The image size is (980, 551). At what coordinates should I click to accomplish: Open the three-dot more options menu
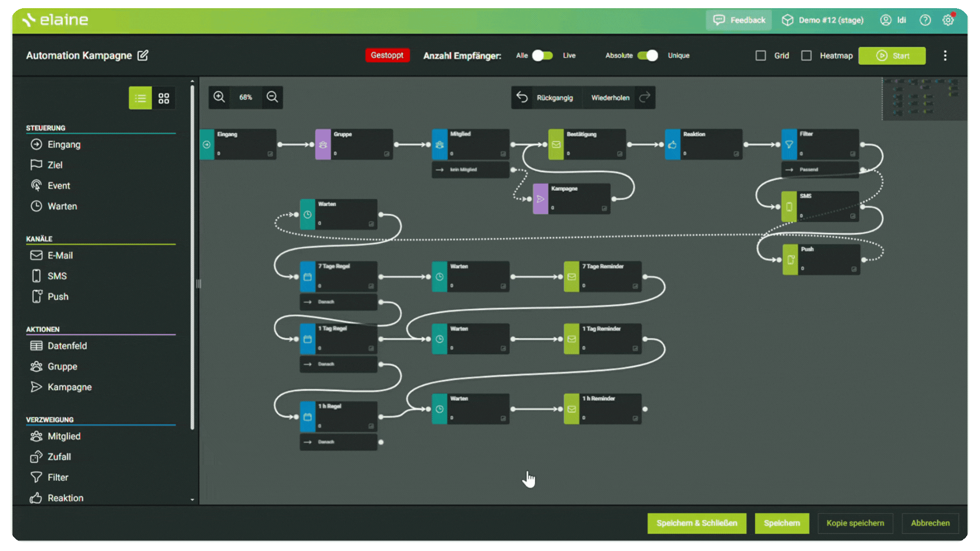945,55
